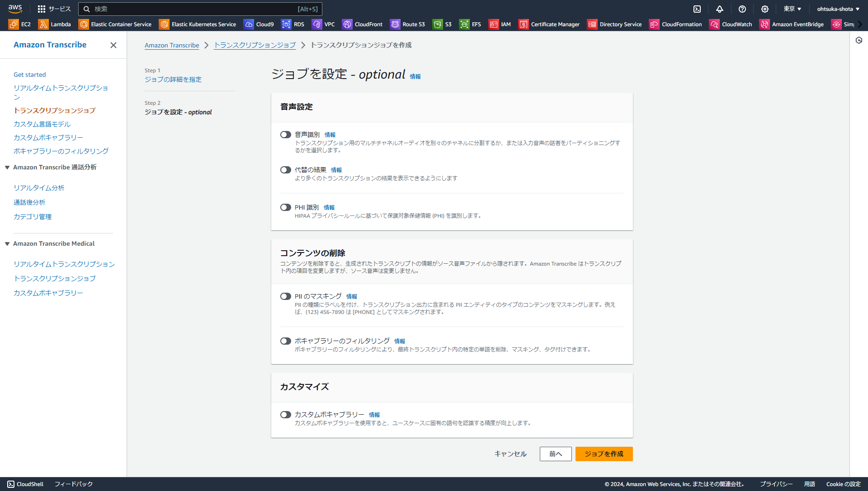Open the CloudWatch service shortcut

click(x=731, y=24)
